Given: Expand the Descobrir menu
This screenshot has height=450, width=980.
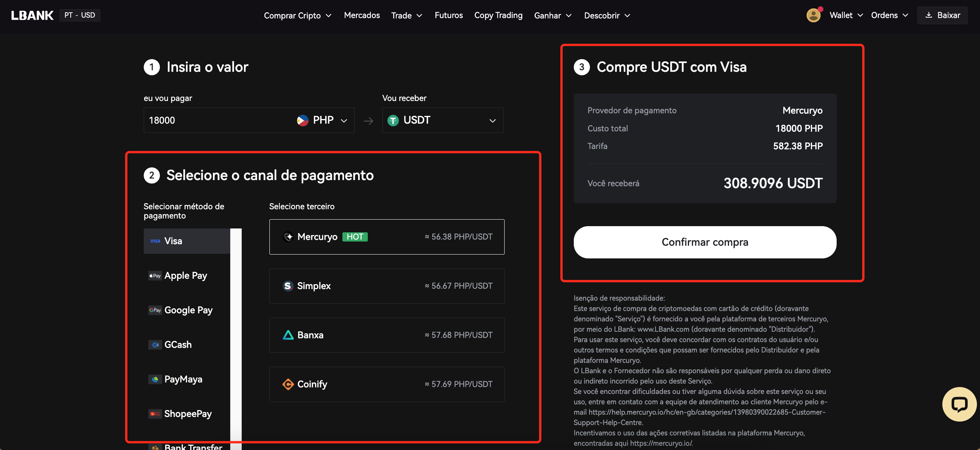Looking at the screenshot, I should pos(607,15).
